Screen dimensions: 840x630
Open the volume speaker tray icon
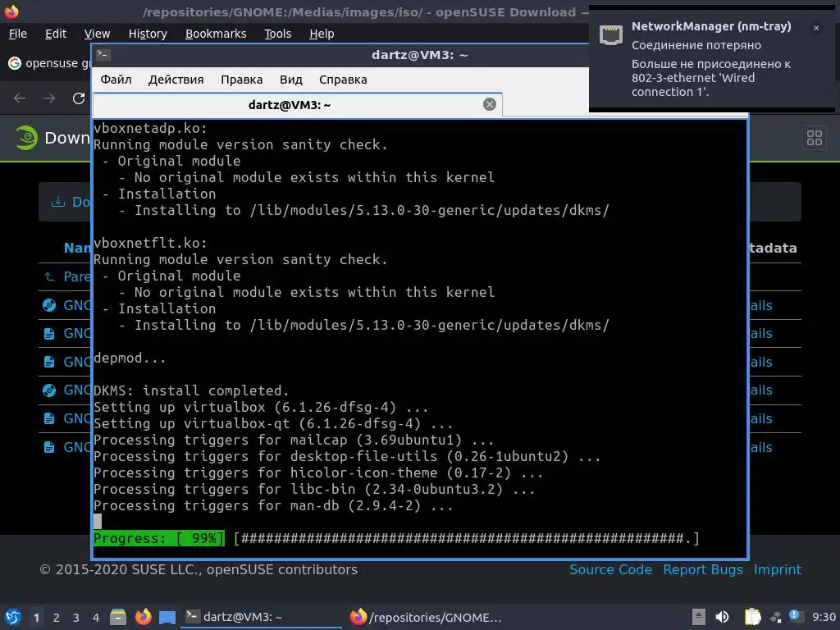coord(722,617)
